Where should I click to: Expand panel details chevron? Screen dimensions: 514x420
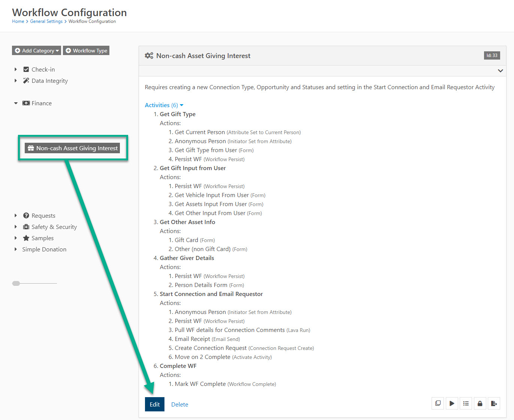501,70
